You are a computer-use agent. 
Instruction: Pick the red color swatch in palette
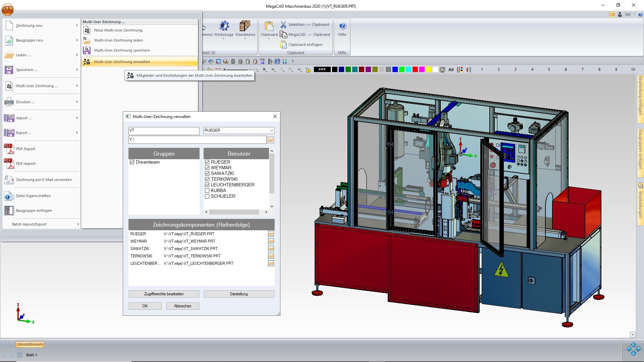point(415,69)
